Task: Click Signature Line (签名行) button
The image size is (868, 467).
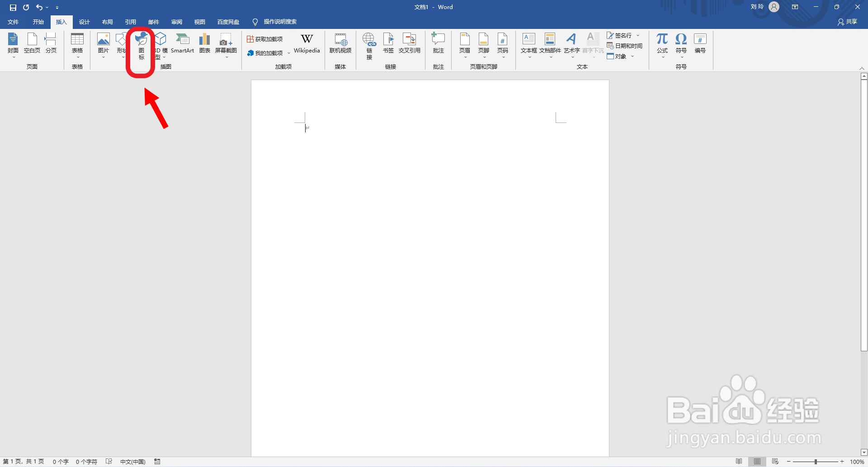Action: (x=619, y=35)
